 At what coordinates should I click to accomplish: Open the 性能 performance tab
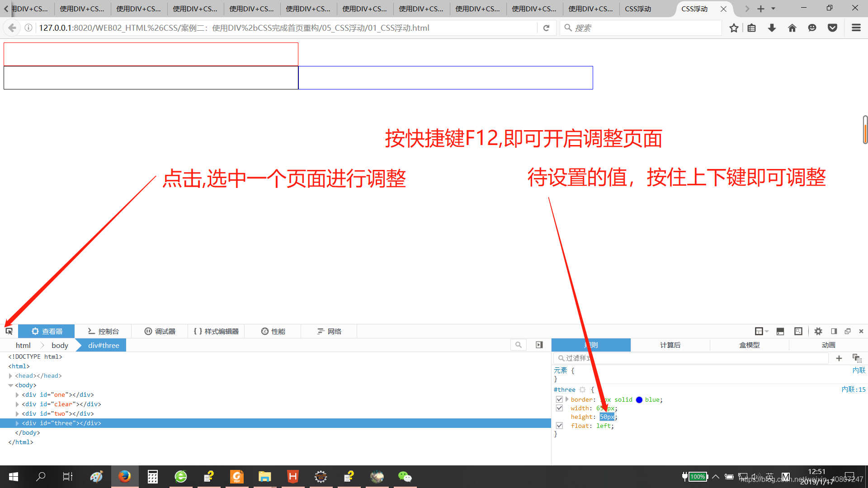coord(273,331)
